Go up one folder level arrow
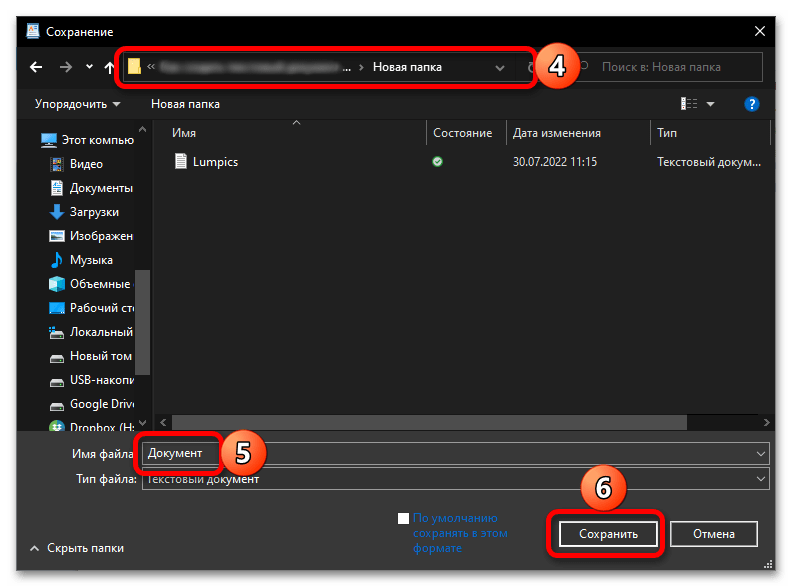Viewport: 792px width, 587px height. (x=109, y=67)
